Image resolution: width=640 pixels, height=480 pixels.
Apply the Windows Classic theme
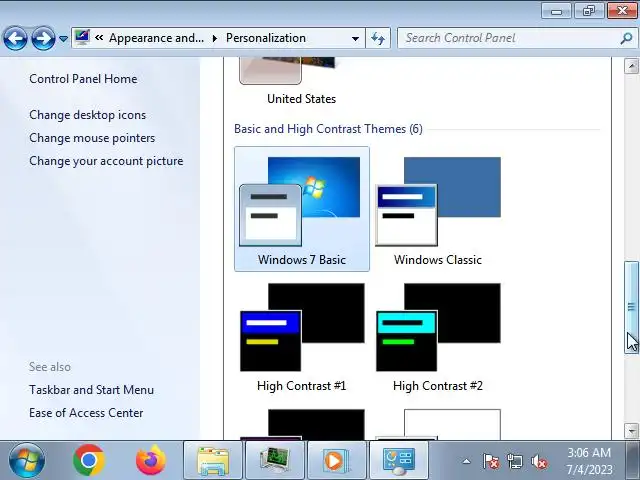point(438,209)
